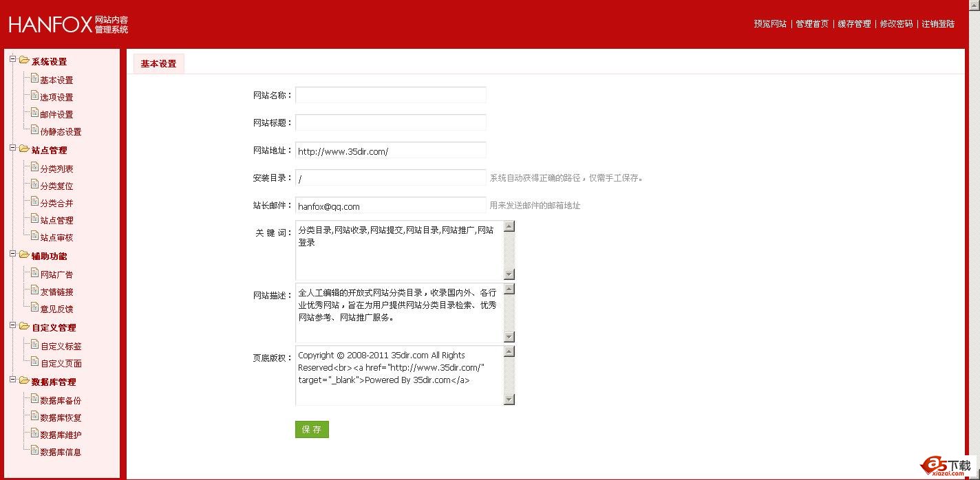The image size is (980, 480).
Task: Click scroll-up arrow of 关键词 textarea
Action: 509,226
